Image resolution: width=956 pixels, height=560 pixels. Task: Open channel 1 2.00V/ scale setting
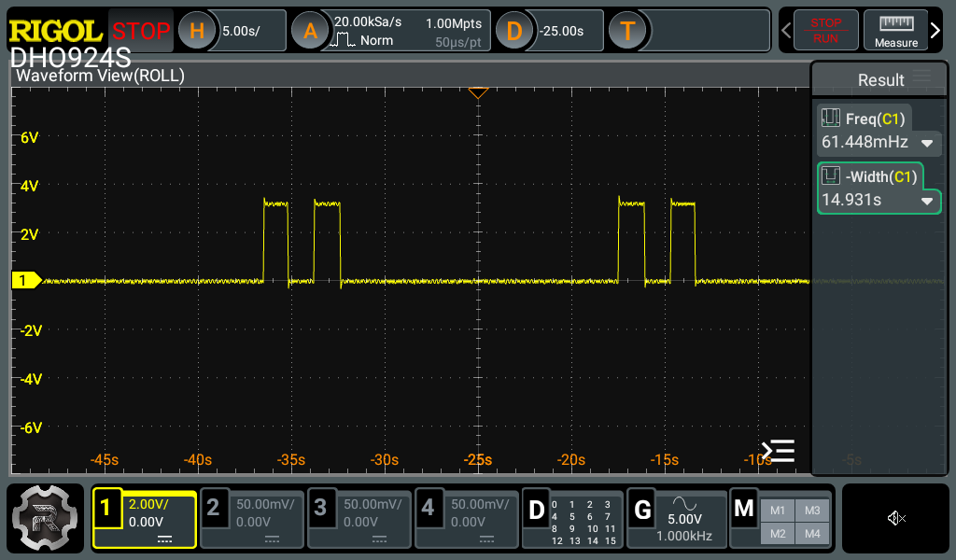(148, 505)
